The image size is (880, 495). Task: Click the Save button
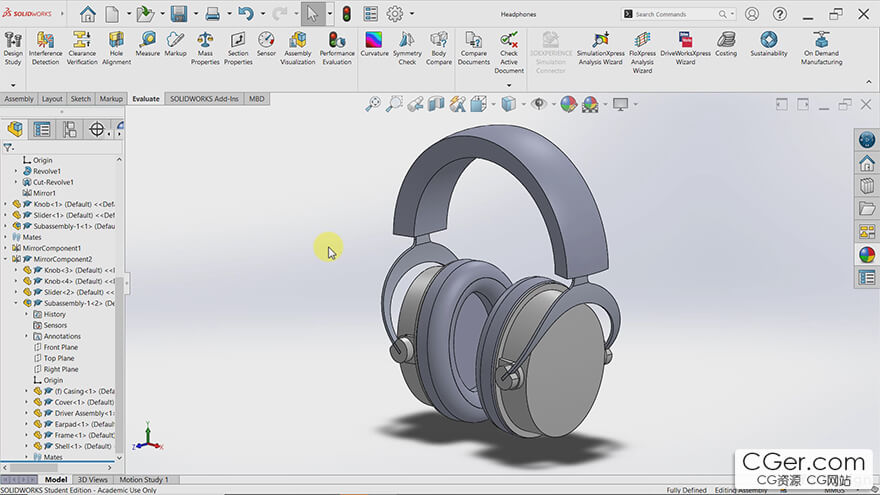pos(178,13)
